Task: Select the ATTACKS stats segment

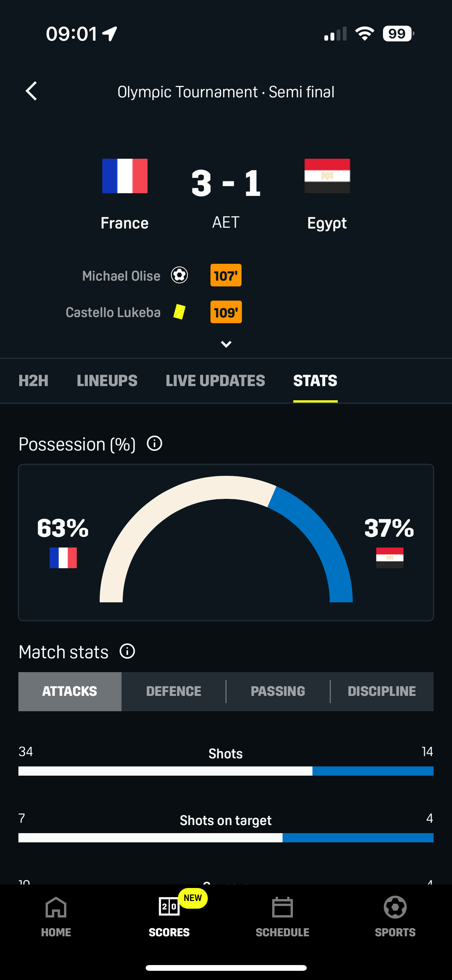Action: pyautogui.click(x=70, y=691)
